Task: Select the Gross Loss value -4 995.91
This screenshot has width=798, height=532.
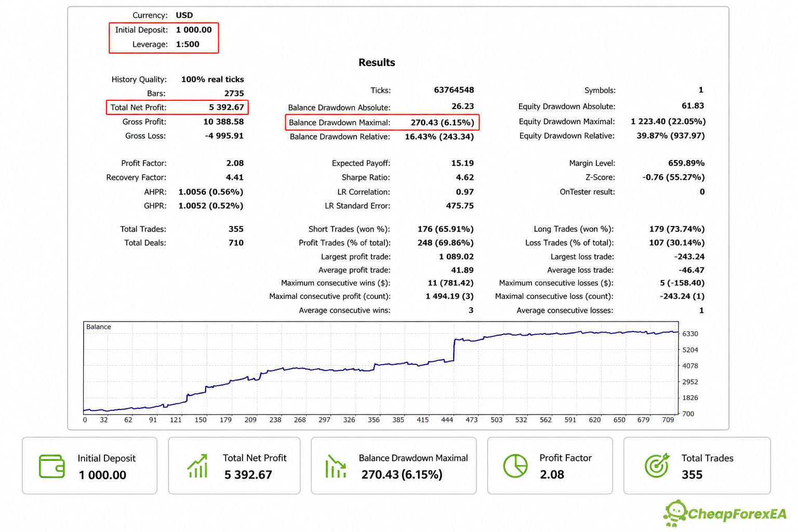Action: point(223,136)
